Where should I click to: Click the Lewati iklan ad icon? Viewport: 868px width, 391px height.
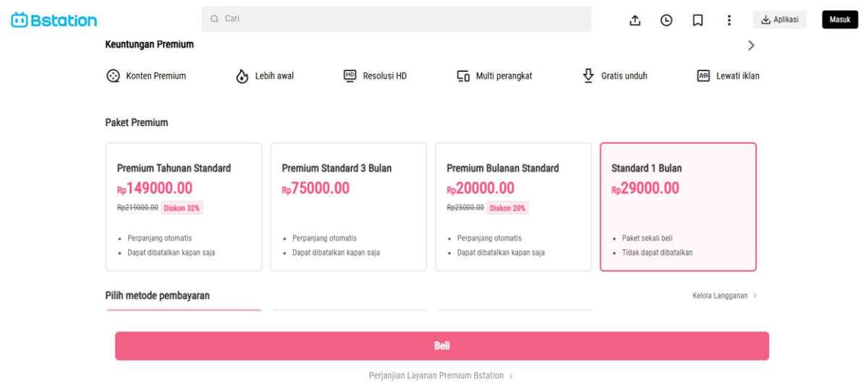pos(703,75)
